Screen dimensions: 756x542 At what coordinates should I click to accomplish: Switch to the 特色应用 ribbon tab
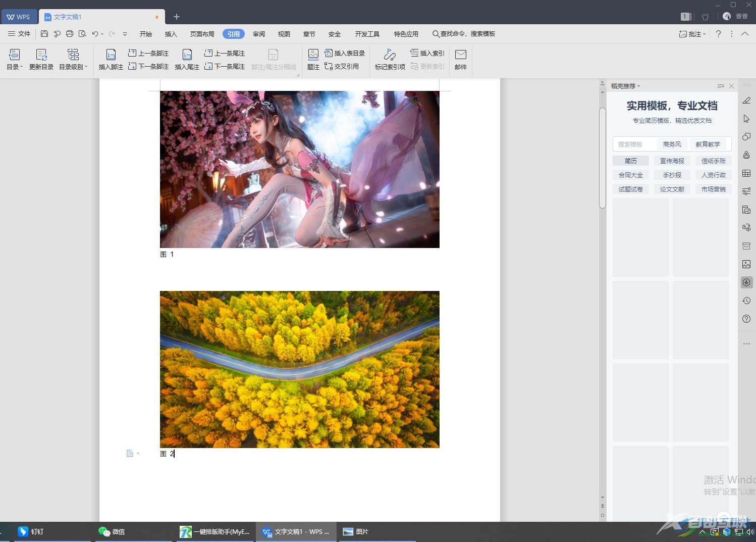pos(406,34)
